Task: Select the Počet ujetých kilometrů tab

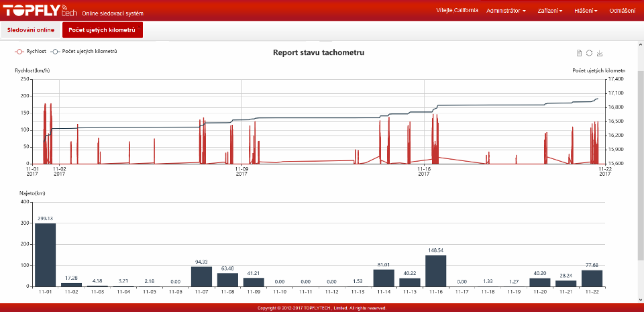Action: [x=102, y=30]
